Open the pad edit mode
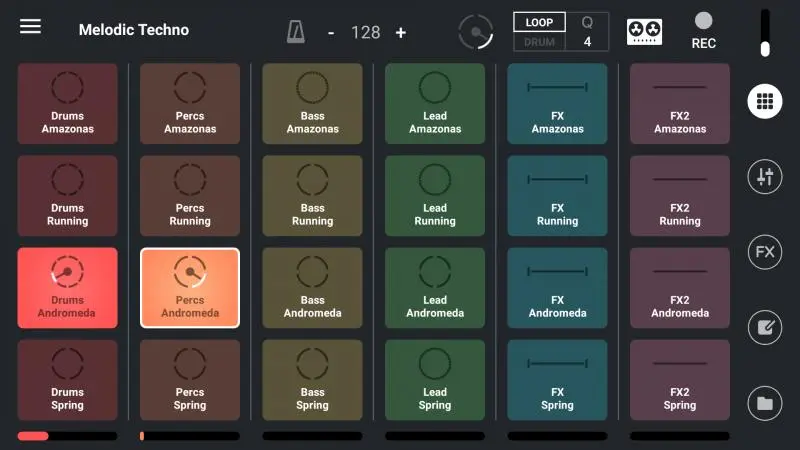Screen dimensions: 800x450 [765, 327]
